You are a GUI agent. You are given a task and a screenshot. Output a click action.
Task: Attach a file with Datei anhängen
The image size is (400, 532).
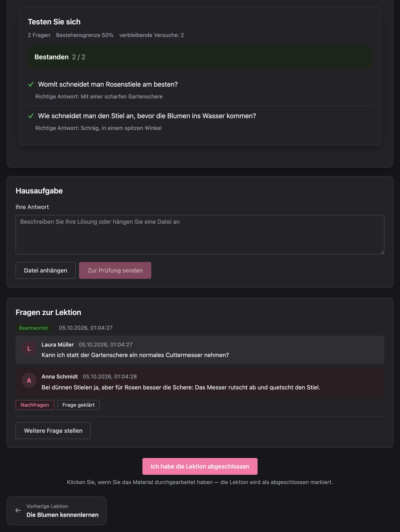click(46, 270)
